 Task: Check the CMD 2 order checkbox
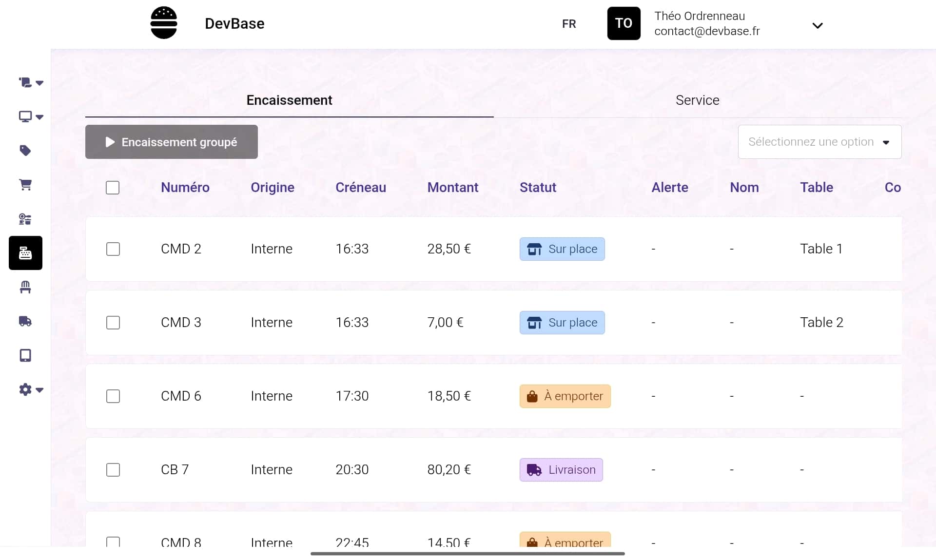113,249
